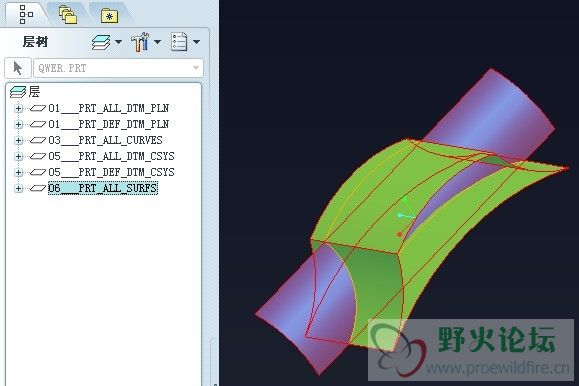Click the show list icon
The width and height of the screenshot is (579, 386).
pyautogui.click(x=179, y=42)
